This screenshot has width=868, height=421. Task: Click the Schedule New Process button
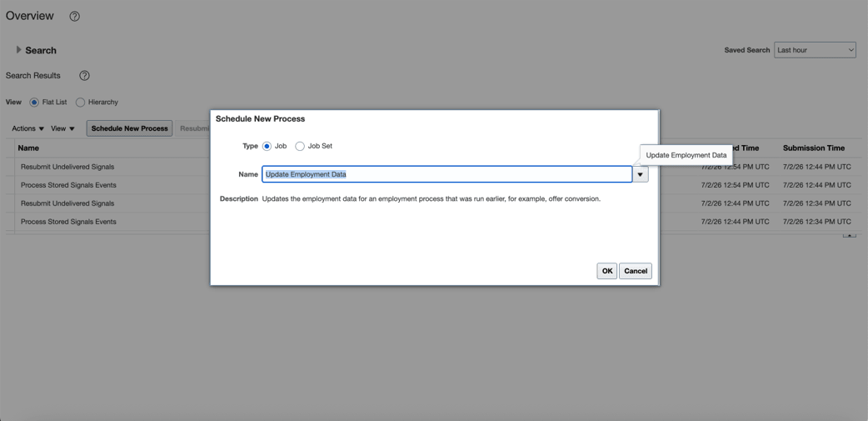[130, 128]
